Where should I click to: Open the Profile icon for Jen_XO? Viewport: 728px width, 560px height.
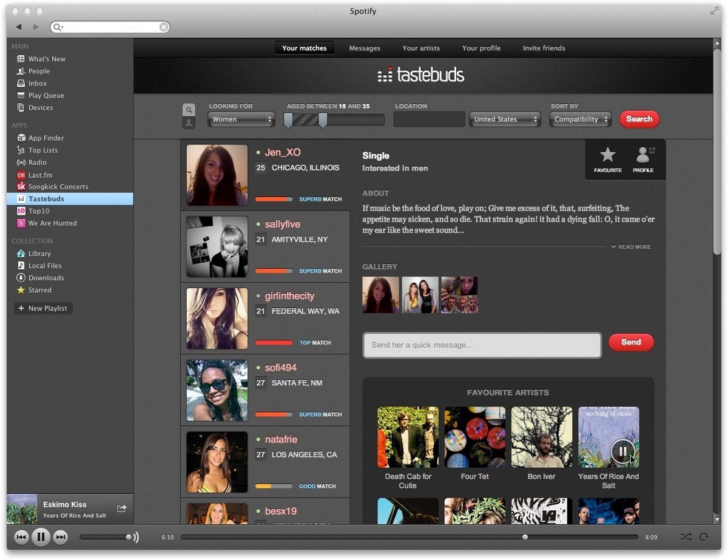click(x=643, y=156)
